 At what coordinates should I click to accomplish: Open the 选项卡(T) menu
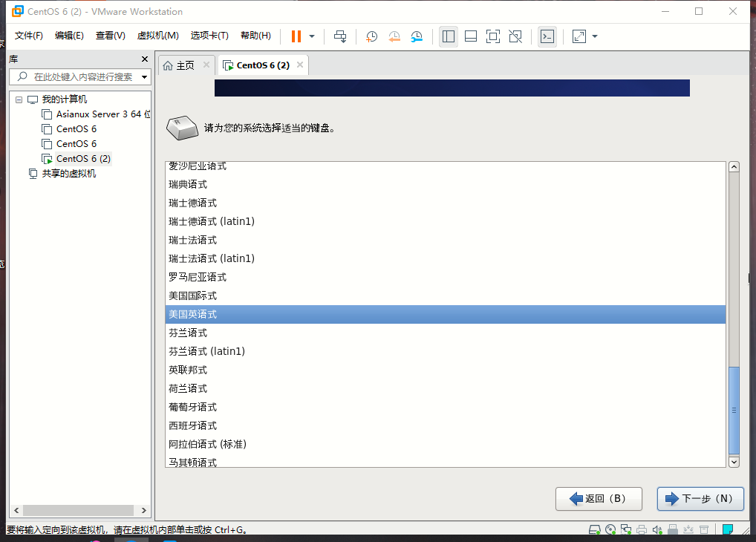tap(209, 36)
